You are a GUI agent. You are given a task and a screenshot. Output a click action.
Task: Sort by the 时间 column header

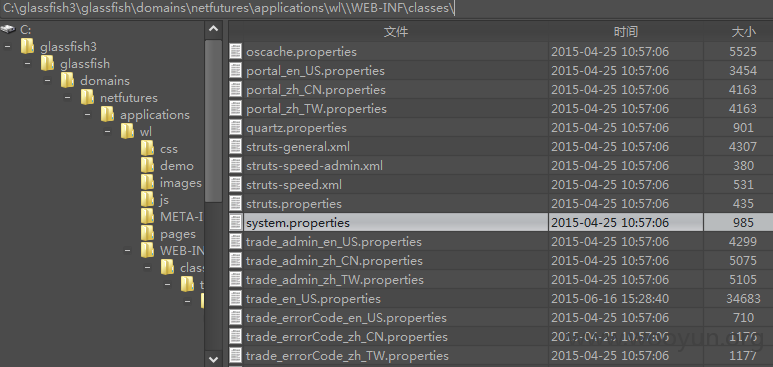[x=626, y=32]
